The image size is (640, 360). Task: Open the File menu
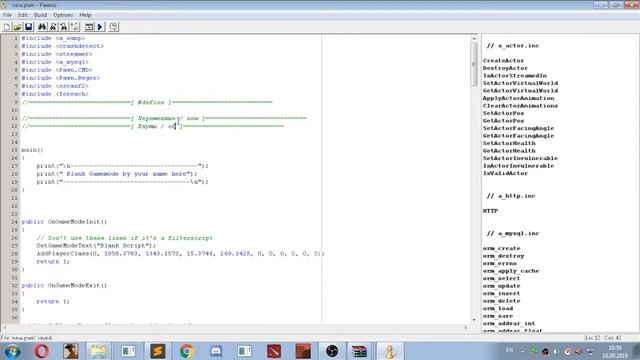(x=7, y=15)
